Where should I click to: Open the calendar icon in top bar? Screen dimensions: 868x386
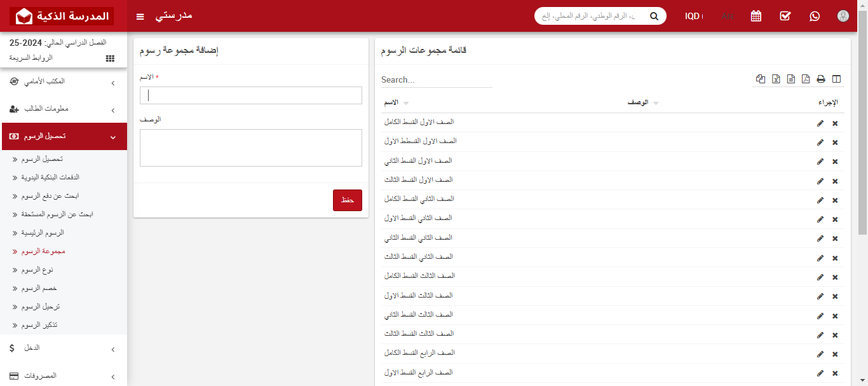756,15
